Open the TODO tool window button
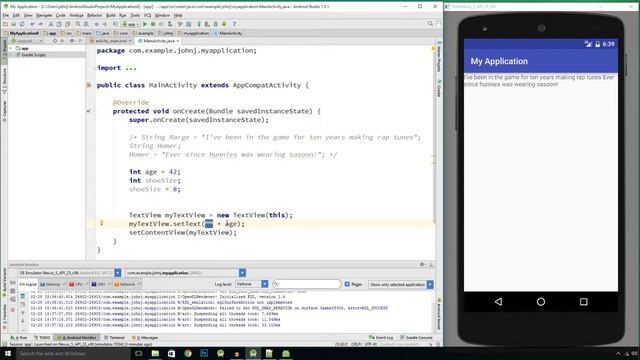The height and width of the screenshot is (360, 640). pyautogui.click(x=42, y=338)
